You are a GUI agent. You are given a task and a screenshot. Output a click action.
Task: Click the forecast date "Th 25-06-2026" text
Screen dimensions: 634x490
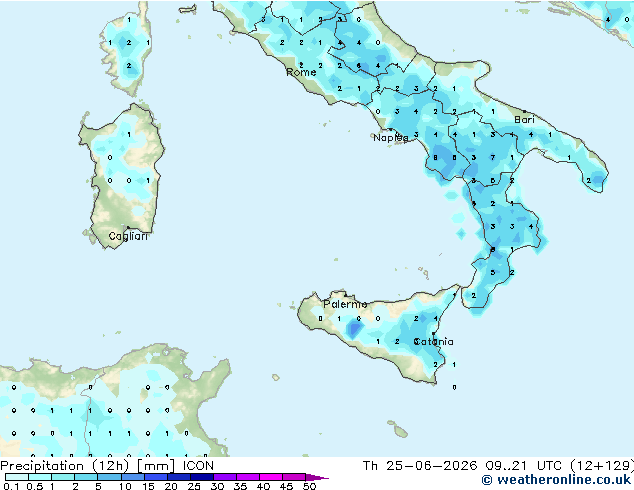420,466
